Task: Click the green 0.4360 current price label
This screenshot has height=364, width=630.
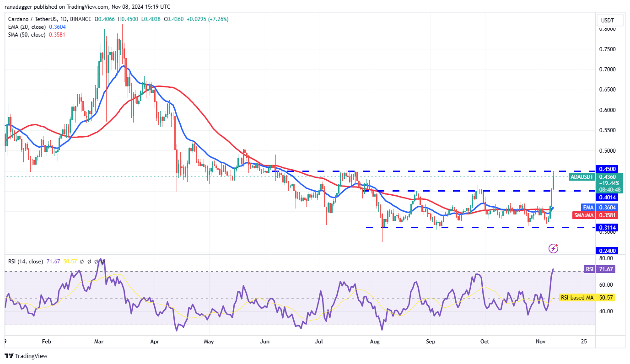Action: click(x=608, y=177)
